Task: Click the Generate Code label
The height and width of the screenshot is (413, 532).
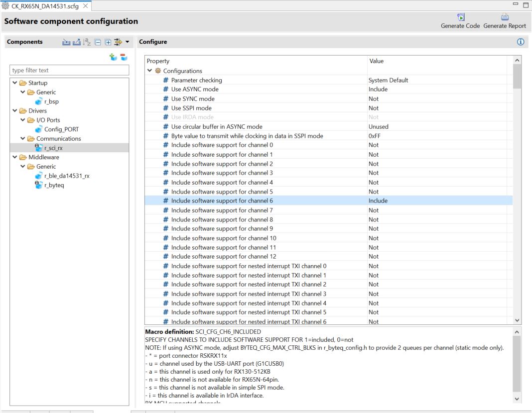Action: [460, 26]
